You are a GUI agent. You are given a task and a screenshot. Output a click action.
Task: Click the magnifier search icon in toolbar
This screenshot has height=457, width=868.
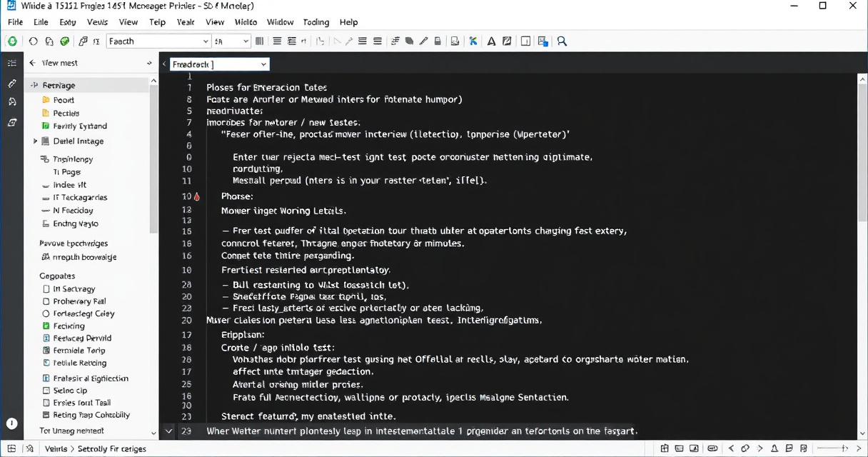pyautogui.click(x=562, y=41)
